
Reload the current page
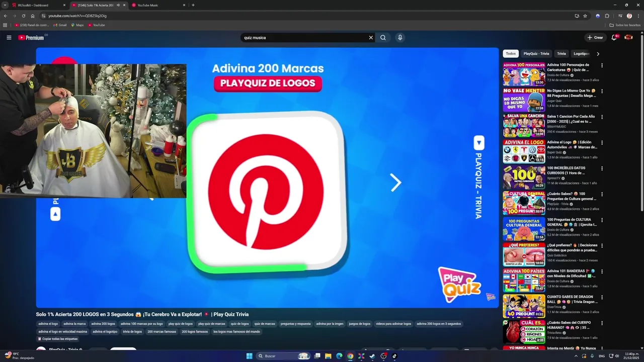tap(23, 16)
